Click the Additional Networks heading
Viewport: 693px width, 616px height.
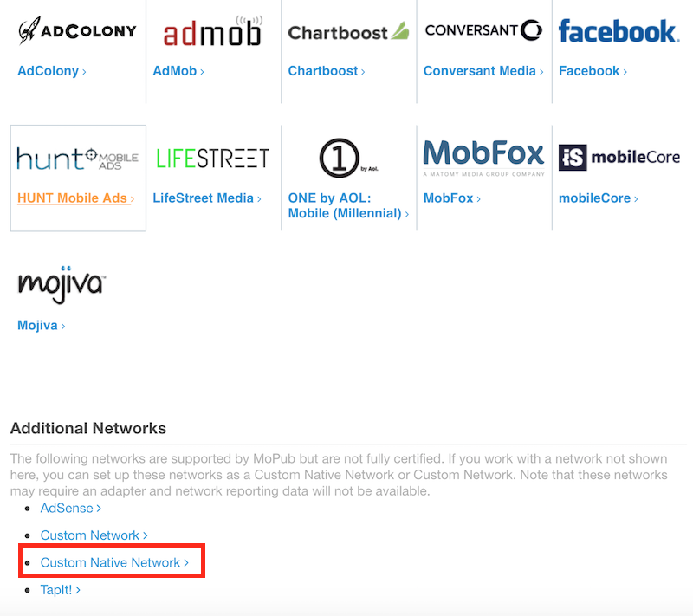pyautogui.click(x=88, y=428)
